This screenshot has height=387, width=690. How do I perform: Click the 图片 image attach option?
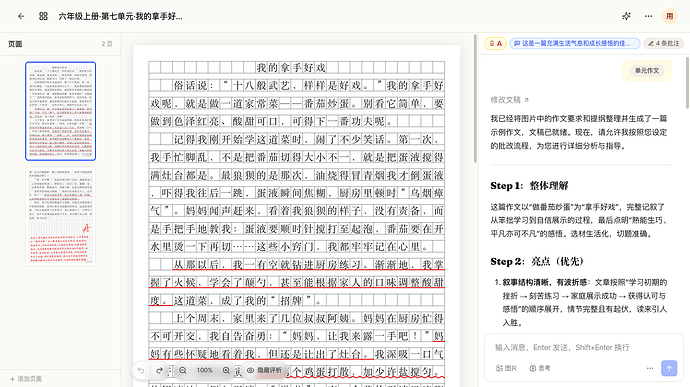tap(506, 368)
